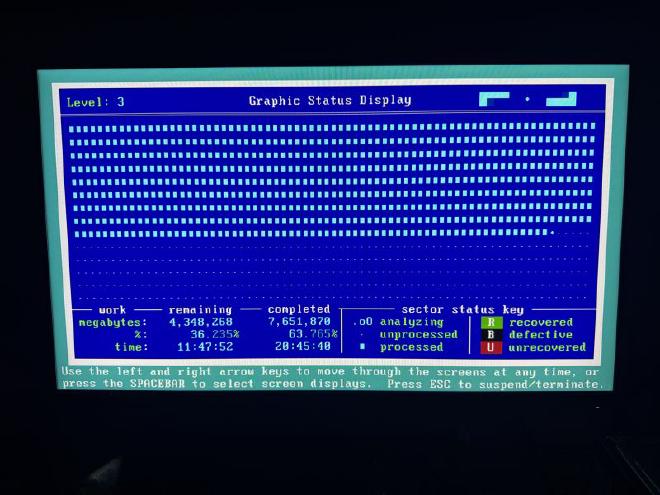Click remaining megabytes value 4,348,268
The height and width of the screenshot is (495, 660).
point(201,322)
